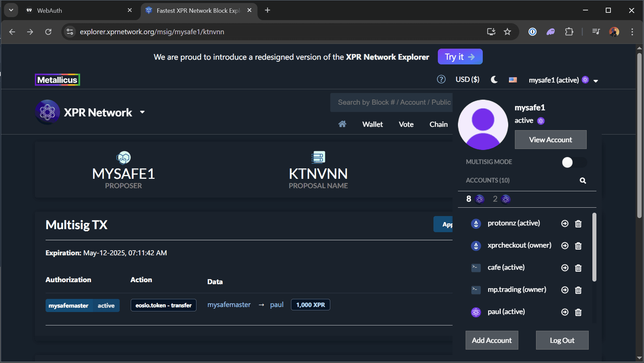Switch to xprcheckout (owner) account arrow icon

pos(565,246)
